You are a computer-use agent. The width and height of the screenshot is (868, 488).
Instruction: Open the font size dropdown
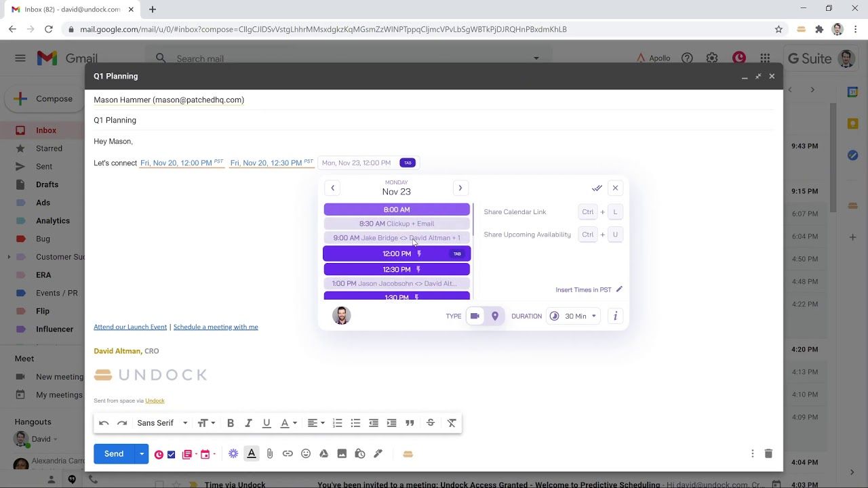[x=206, y=423]
